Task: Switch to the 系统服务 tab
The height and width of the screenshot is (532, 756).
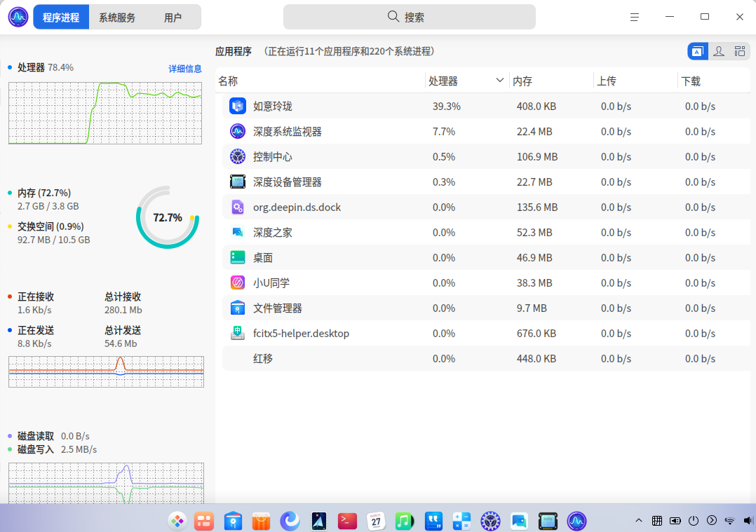Action: click(117, 18)
